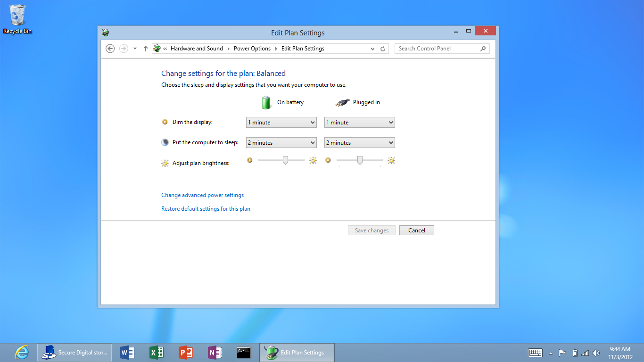644x362 pixels.
Task: Open the on-screen touch keyboard
Action: tap(535, 353)
